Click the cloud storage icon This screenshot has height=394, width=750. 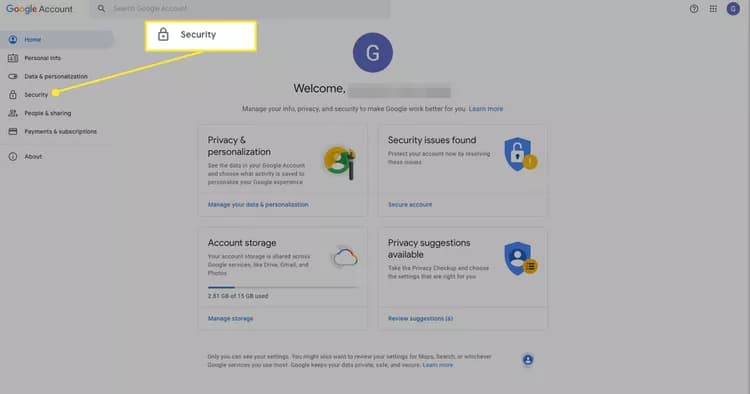(345, 257)
